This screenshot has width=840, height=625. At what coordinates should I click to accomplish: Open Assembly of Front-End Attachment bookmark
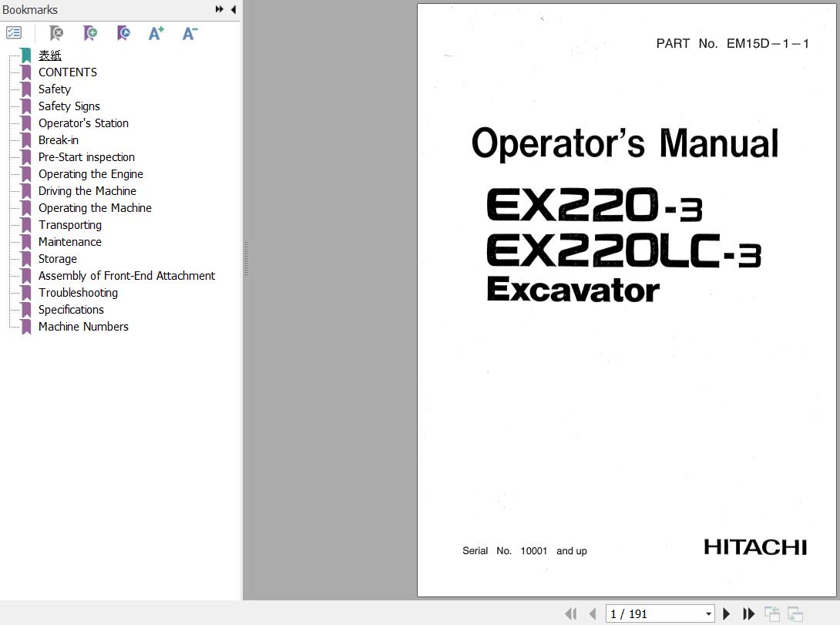(x=127, y=276)
